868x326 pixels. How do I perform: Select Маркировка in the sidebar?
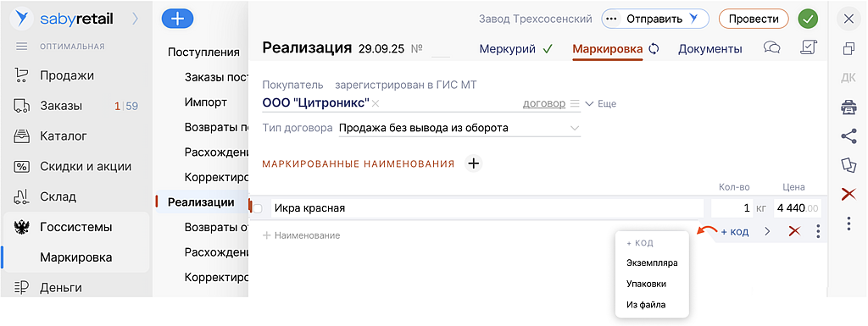(x=76, y=257)
